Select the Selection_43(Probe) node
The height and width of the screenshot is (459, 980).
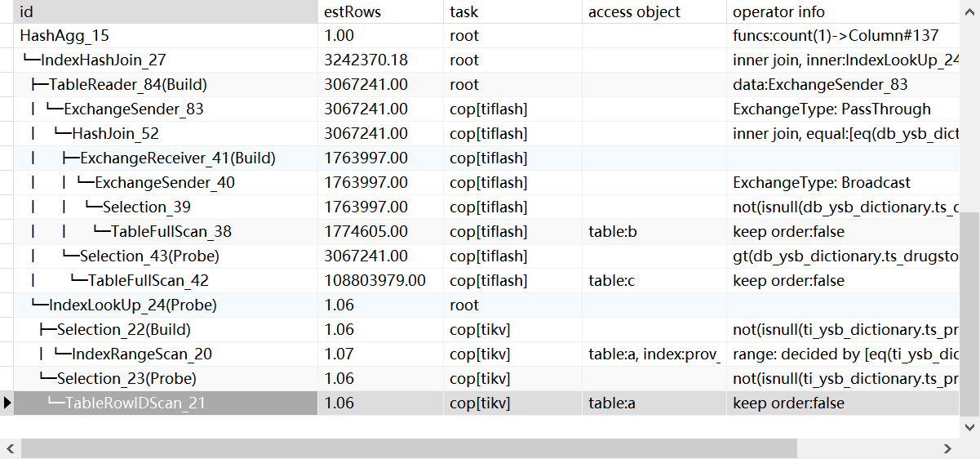[149, 256]
